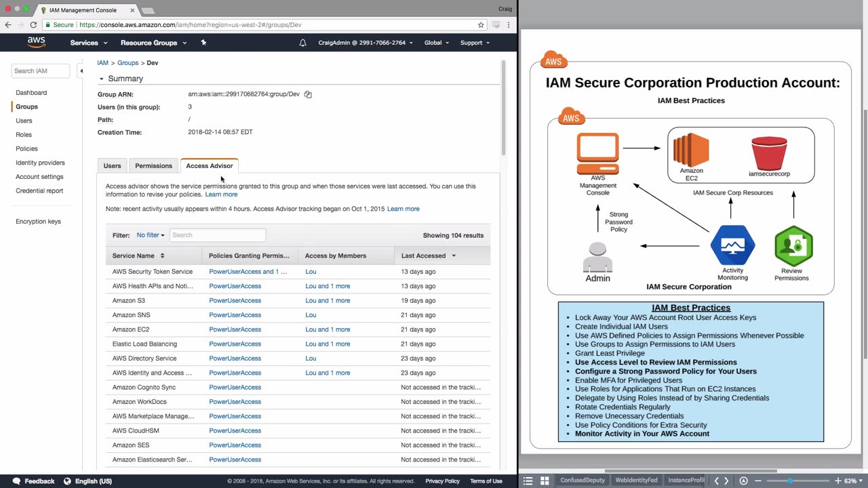Viewport: 868px width, 488px height.
Task: Click the Secure lock icon in the address bar
Action: pyautogui.click(x=48, y=25)
